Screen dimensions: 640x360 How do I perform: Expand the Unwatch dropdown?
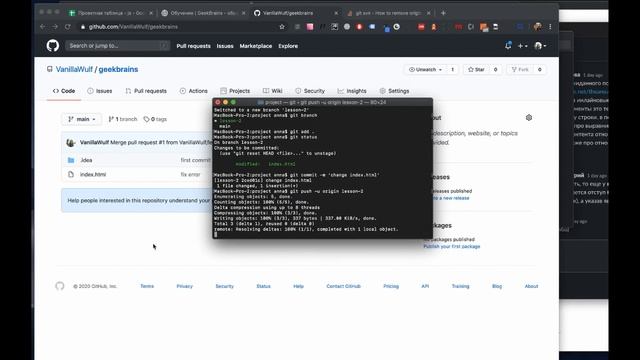(426, 70)
